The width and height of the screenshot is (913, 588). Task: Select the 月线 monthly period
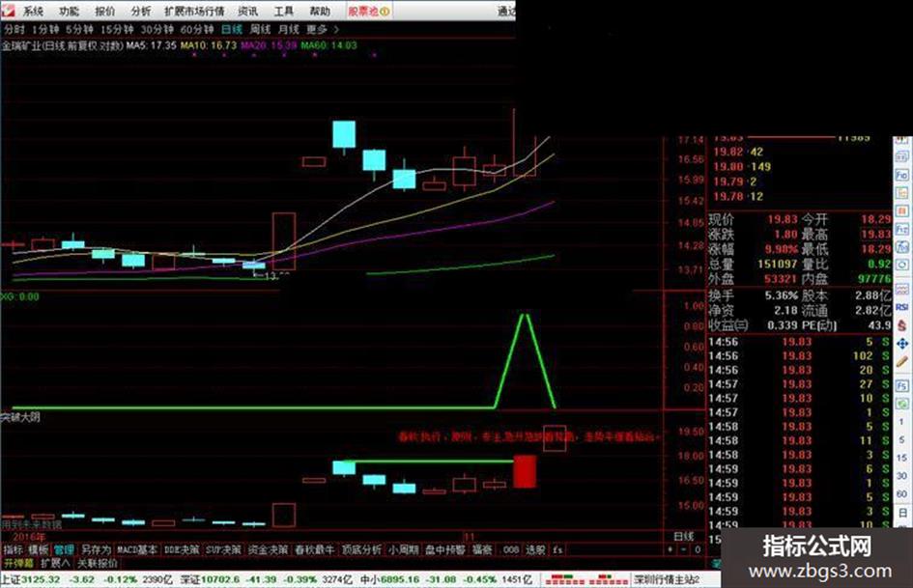(289, 29)
